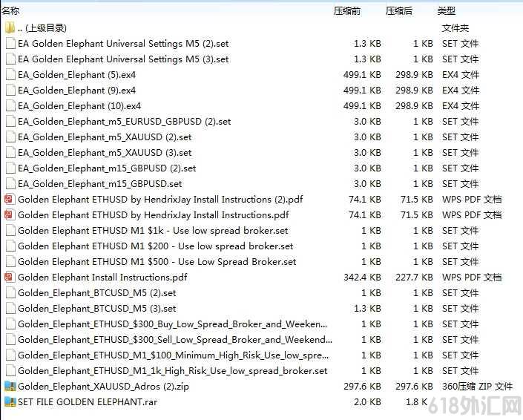The width and height of the screenshot is (523, 420).
Task: Select Golden Elephant Install Instructions.pdf name
Action: (x=102, y=278)
